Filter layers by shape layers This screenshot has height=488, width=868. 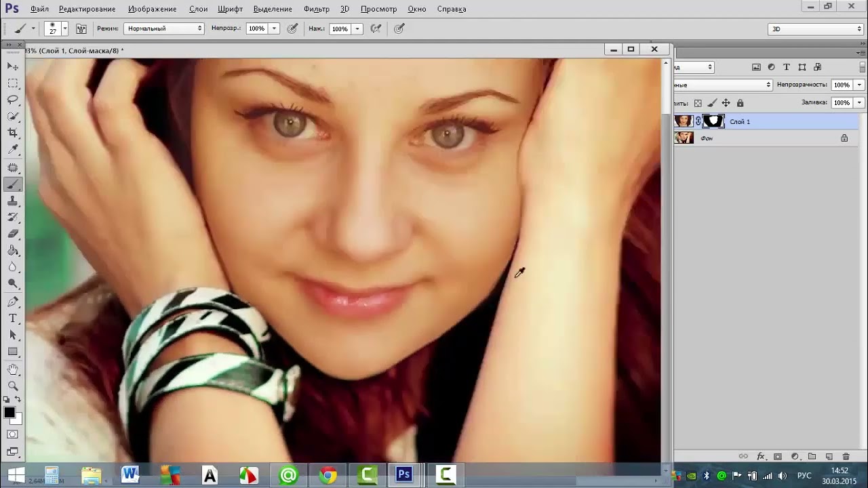(x=802, y=67)
